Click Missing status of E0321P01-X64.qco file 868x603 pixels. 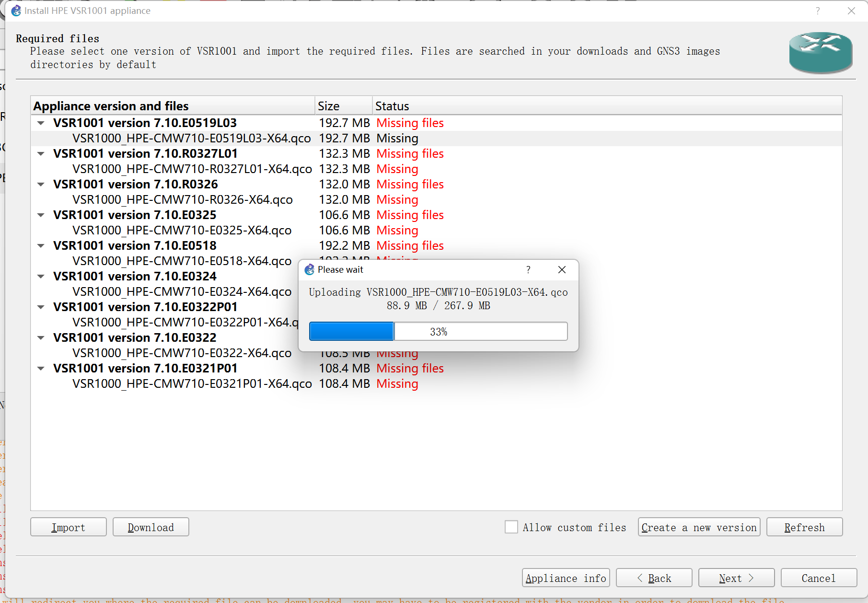pos(397,384)
